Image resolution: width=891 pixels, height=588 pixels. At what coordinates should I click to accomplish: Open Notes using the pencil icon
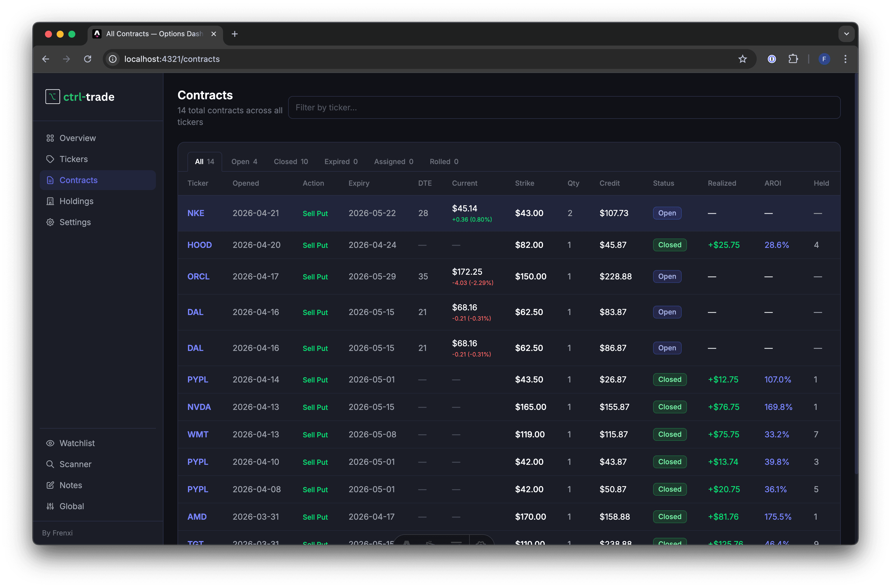coord(50,485)
